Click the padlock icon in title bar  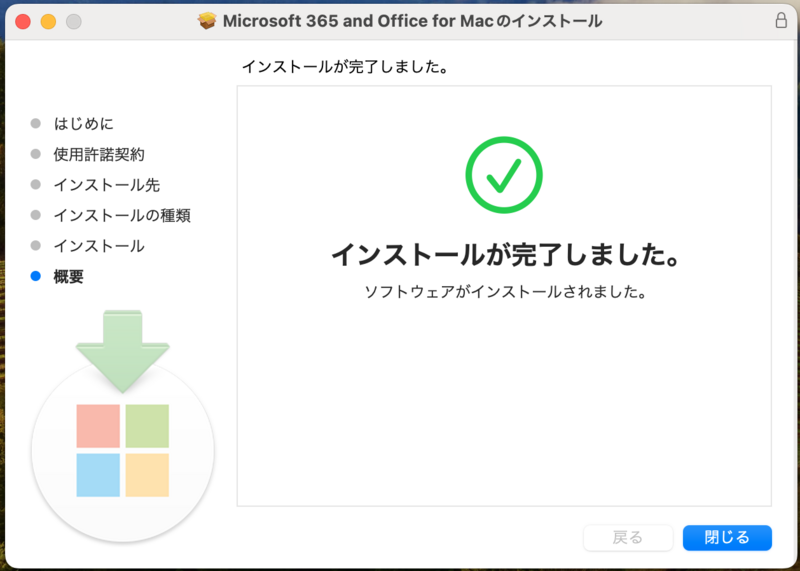(x=780, y=21)
